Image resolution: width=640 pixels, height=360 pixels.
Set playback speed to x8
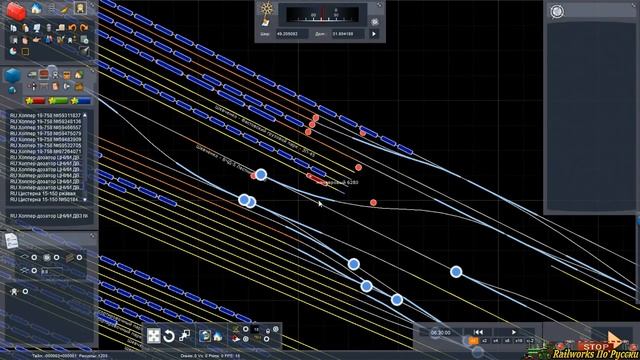[x=507, y=340]
